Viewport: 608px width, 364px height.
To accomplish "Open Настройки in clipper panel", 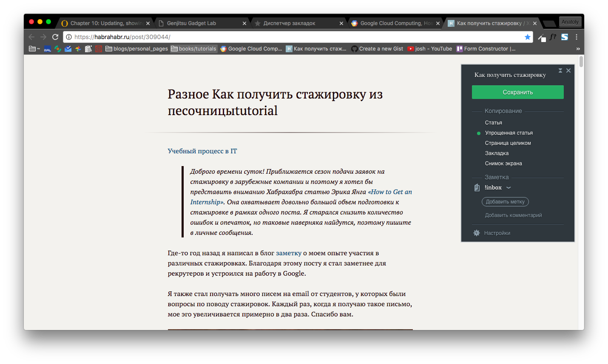I will (x=497, y=233).
